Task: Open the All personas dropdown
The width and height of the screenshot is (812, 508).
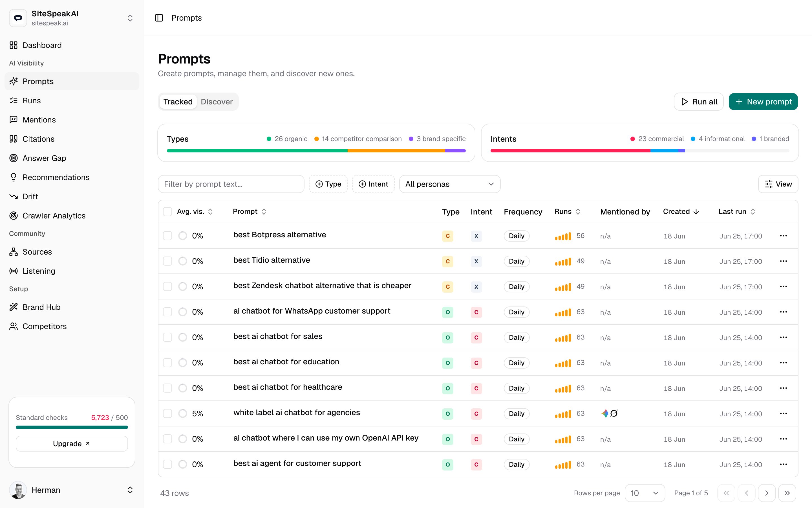Action: pos(450,184)
